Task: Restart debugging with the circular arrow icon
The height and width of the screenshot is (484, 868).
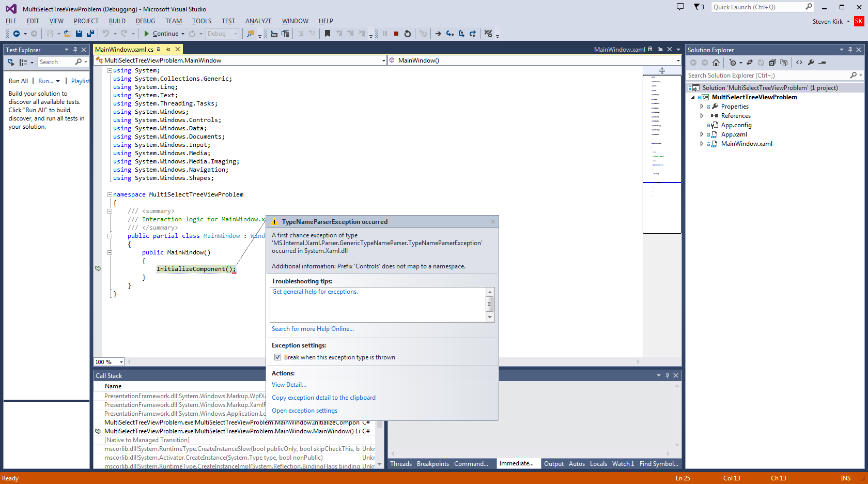Action: (x=408, y=34)
